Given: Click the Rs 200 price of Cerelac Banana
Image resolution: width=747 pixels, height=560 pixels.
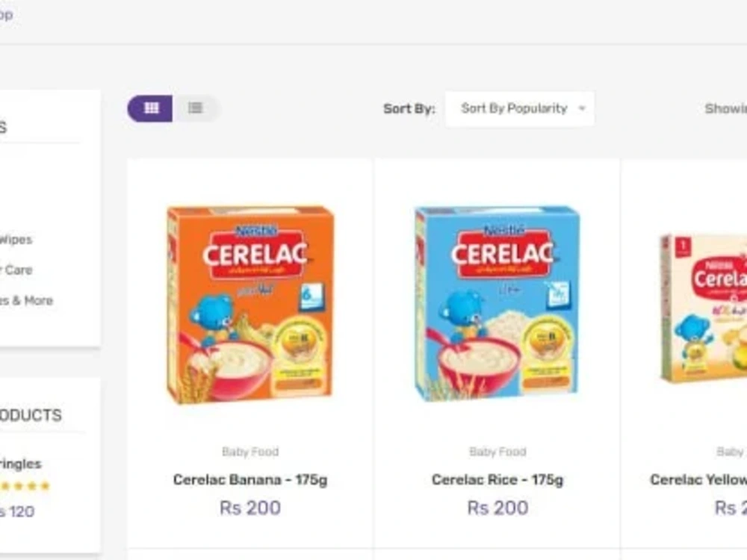Looking at the screenshot, I should tap(250, 508).
